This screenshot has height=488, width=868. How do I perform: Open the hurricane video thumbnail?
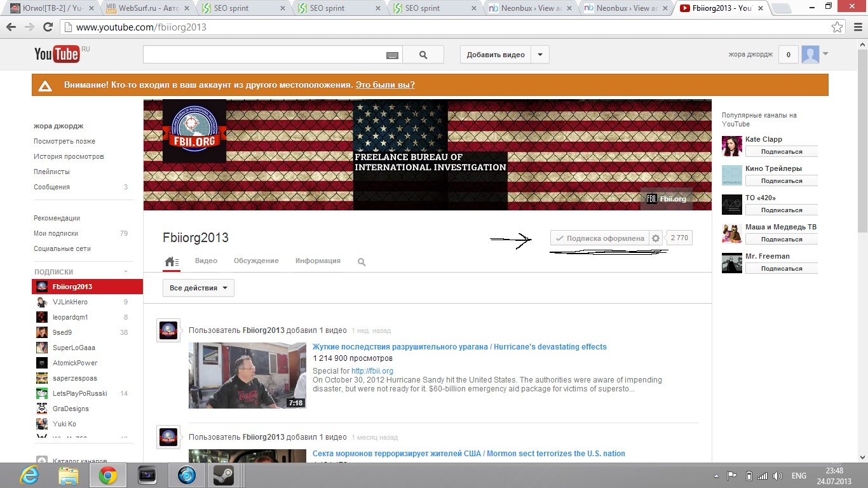(247, 376)
